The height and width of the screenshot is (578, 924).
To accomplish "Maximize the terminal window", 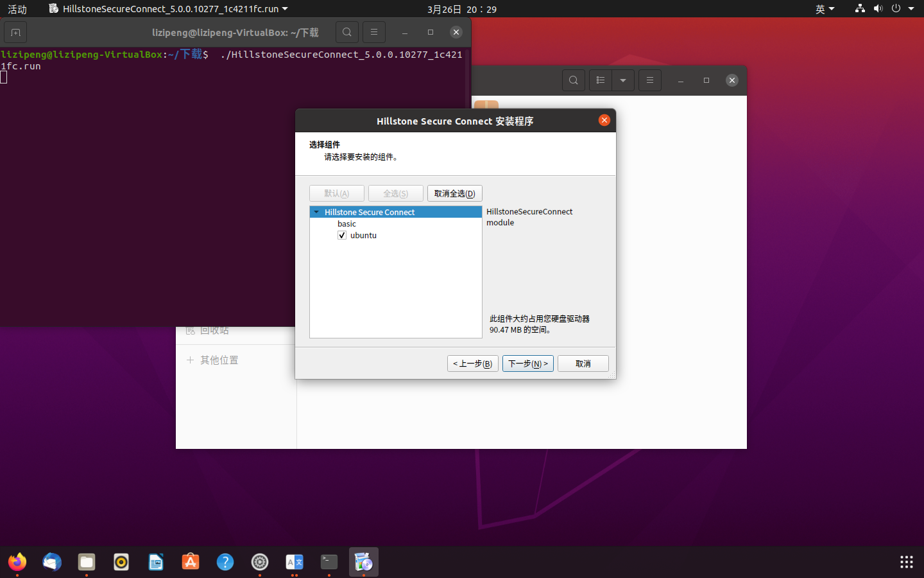I will pos(431,32).
